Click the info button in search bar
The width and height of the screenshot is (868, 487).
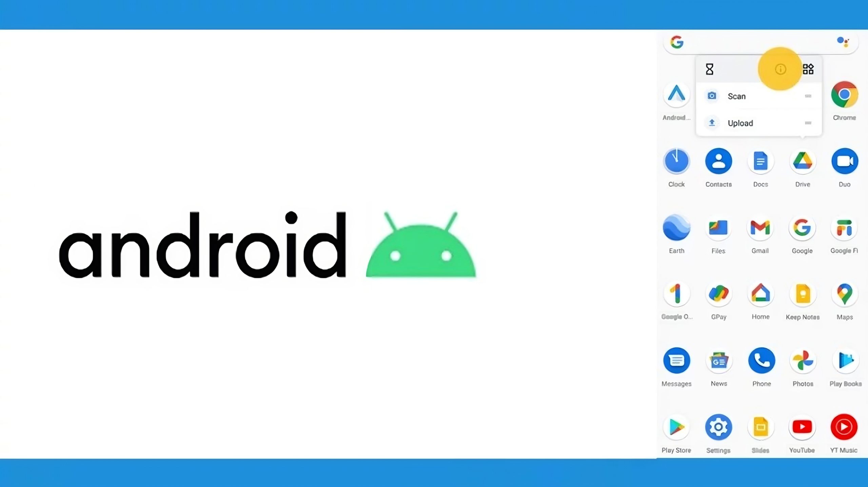[x=780, y=69]
